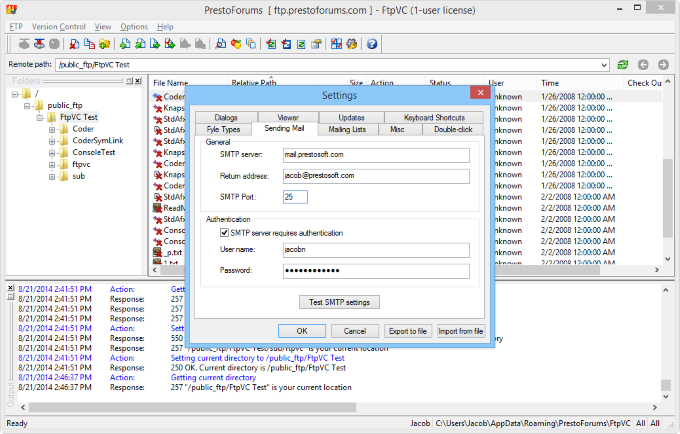Click the page with left green arrow icon
Screen dimensions: 680x434
pos(140,44)
